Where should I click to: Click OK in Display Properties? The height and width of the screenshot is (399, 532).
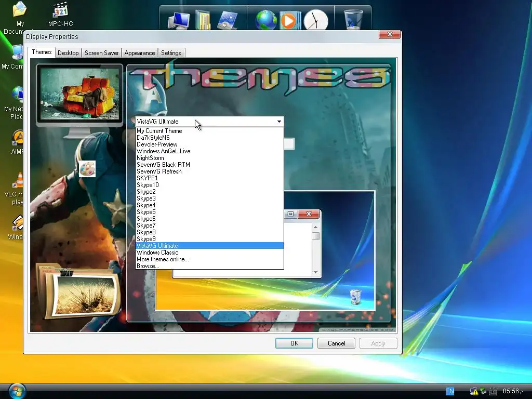point(294,343)
